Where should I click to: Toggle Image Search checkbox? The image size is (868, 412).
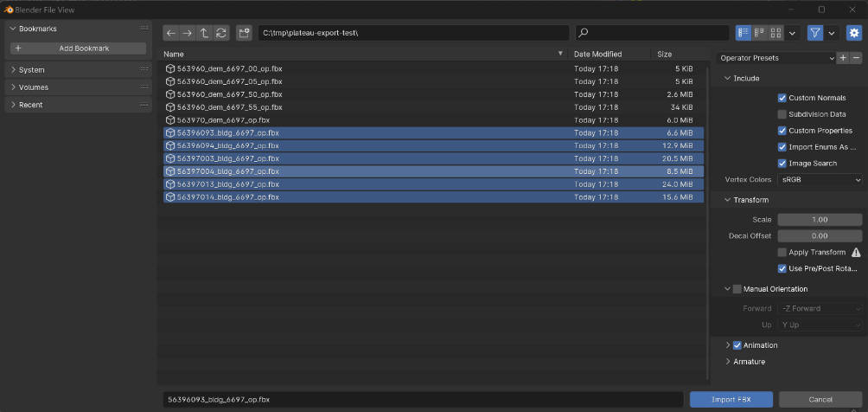(782, 164)
